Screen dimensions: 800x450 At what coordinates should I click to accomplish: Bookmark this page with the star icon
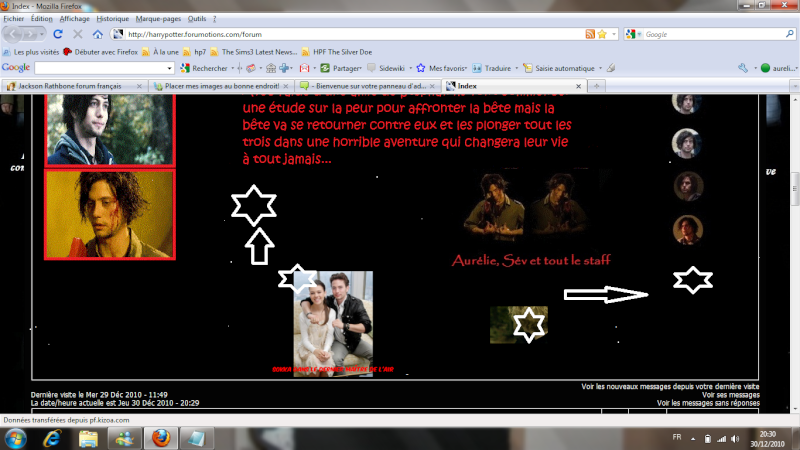click(602, 34)
